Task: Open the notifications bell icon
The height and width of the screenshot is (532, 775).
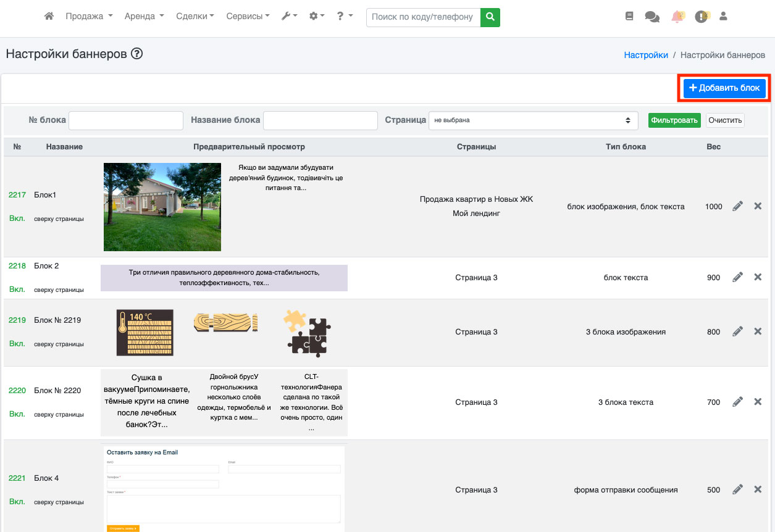Action: [x=677, y=17]
